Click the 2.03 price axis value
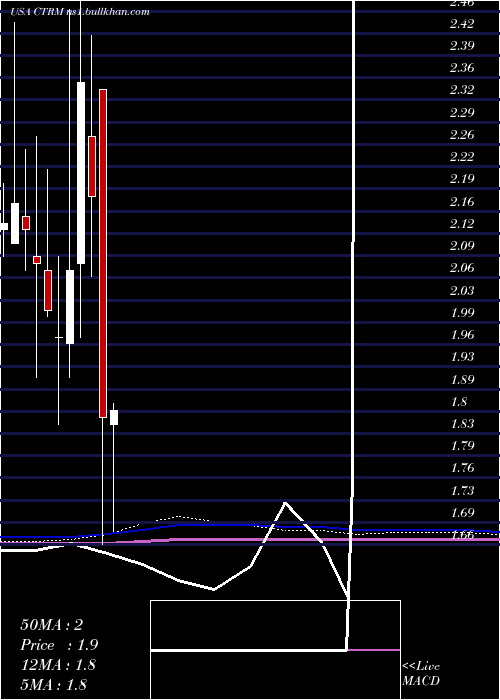This screenshot has height=700, width=500. click(x=461, y=291)
